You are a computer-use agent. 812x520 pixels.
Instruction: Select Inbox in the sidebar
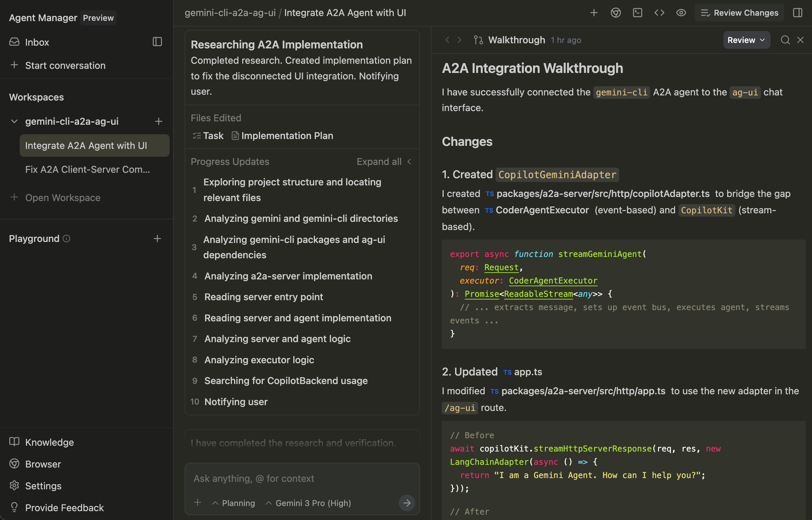pos(37,42)
